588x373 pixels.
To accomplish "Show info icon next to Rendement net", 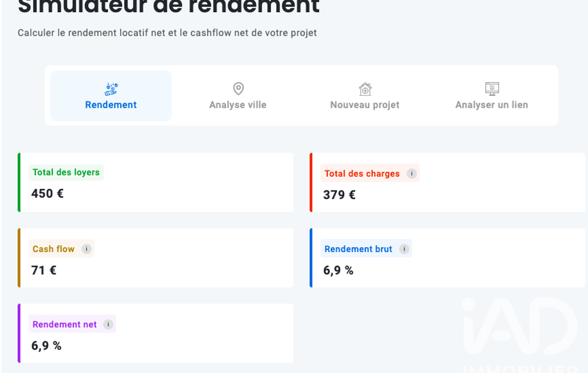I will [x=108, y=324].
